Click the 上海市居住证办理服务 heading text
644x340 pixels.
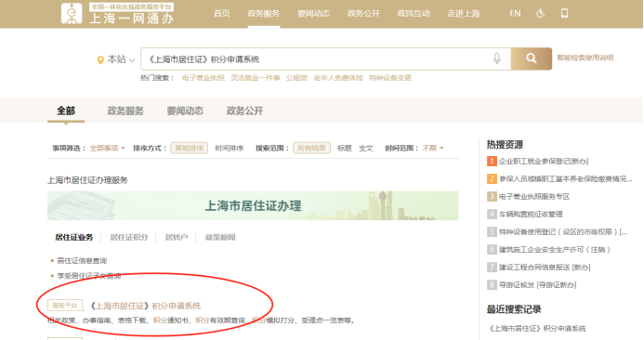tap(88, 180)
